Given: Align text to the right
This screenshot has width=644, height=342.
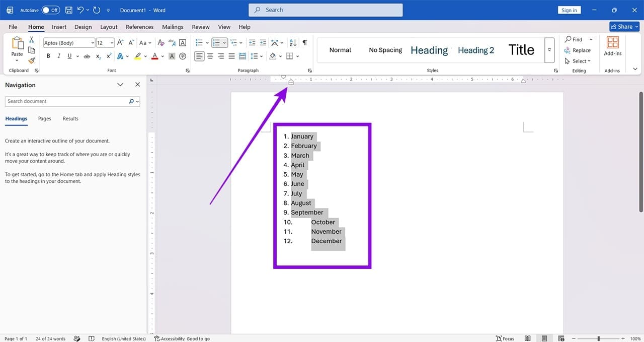Looking at the screenshot, I should point(221,56).
